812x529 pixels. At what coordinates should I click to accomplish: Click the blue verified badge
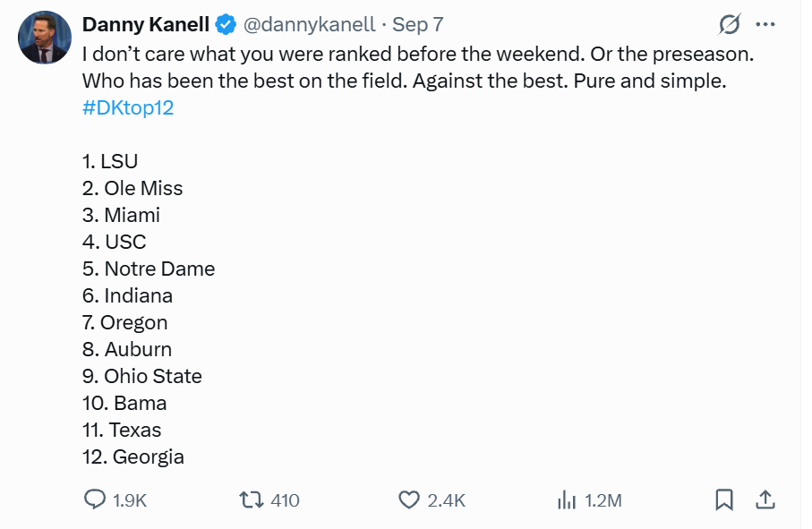click(x=226, y=24)
